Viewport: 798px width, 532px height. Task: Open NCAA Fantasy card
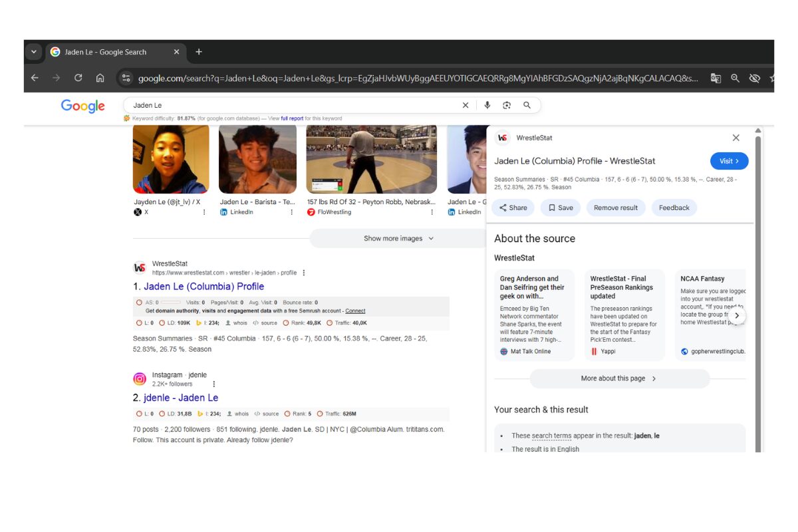(710, 315)
